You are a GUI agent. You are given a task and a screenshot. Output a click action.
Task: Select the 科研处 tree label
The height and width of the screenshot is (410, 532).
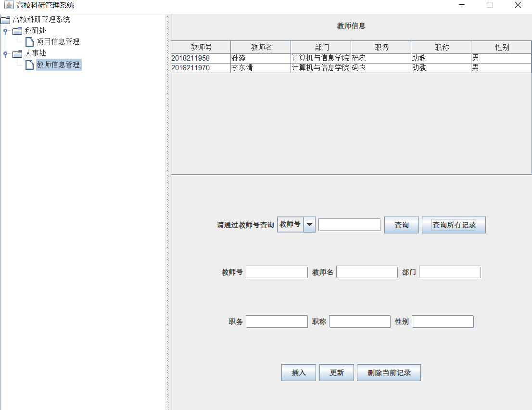(35, 30)
